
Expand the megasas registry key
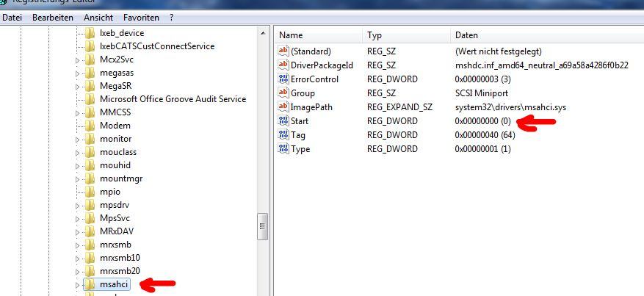[77, 73]
